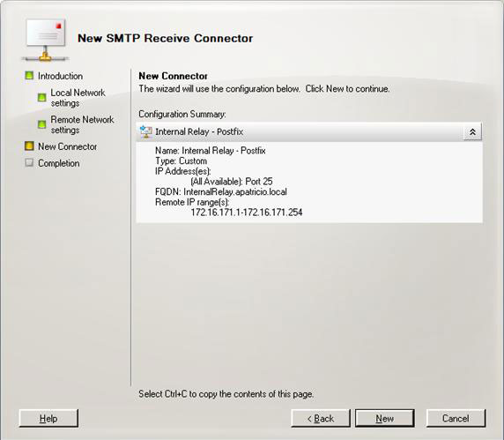
Task: Click the New SMTP Receive Connector title
Action: click(166, 38)
